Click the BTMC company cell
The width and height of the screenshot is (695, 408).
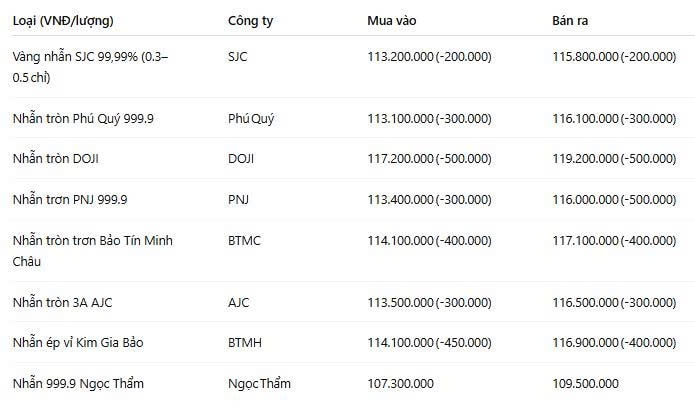point(244,241)
